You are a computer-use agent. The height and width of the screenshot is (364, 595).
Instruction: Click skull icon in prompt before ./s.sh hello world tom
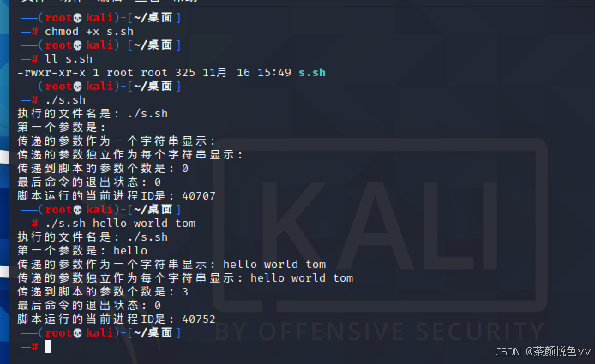[77, 210]
